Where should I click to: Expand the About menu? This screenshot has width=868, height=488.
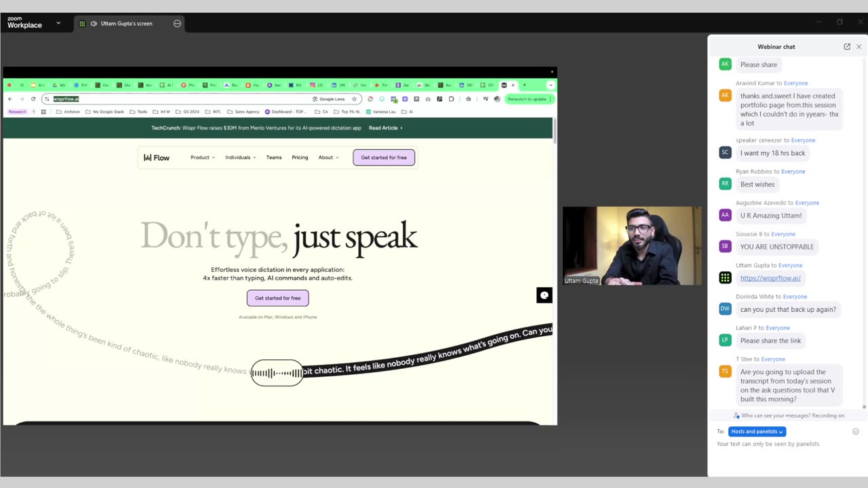(328, 157)
